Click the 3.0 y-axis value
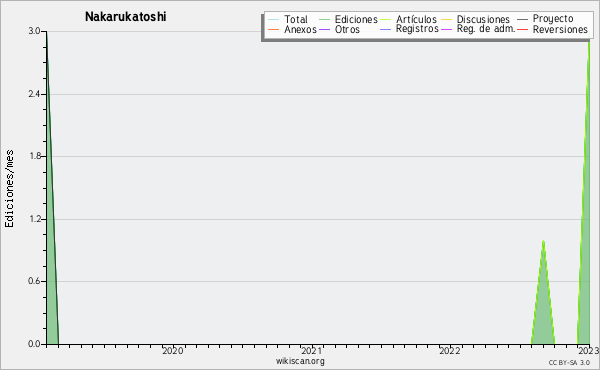 pos(34,31)
